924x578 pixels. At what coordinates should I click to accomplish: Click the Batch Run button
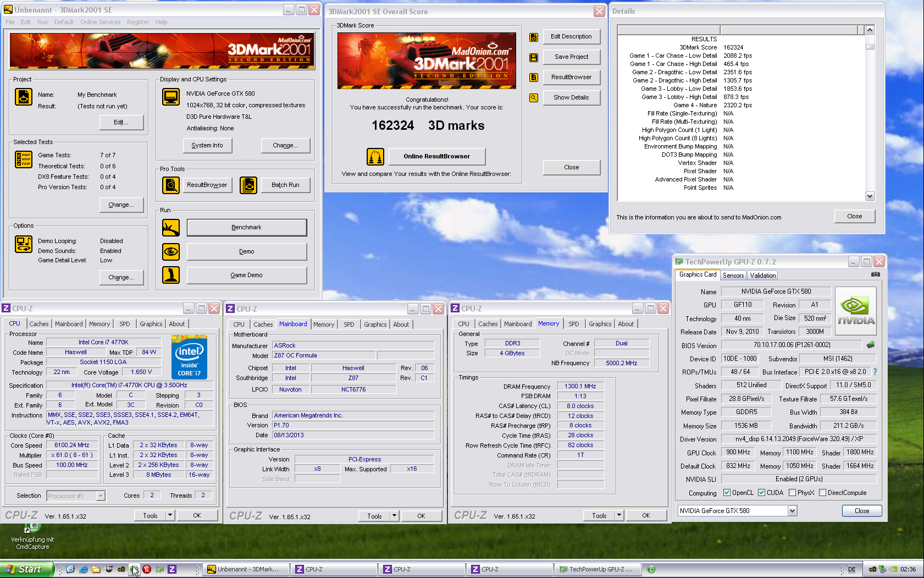[285, 185]
